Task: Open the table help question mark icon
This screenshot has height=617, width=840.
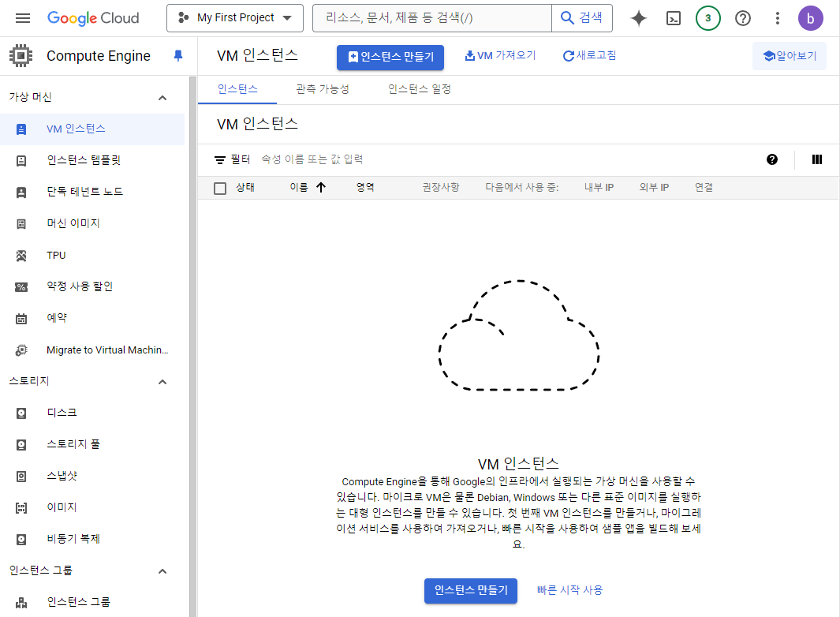Action: (772, 159)
